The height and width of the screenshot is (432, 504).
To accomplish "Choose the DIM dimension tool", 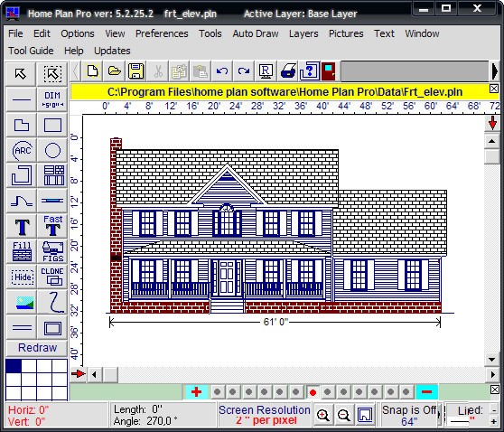I will (x=52, y=99).
